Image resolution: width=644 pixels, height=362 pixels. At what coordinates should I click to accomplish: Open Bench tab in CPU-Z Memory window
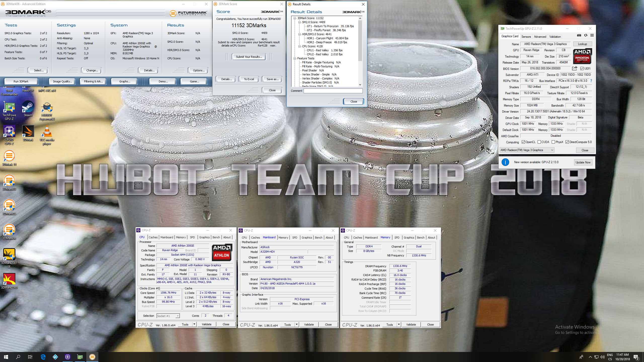click(x=421, y=238)
